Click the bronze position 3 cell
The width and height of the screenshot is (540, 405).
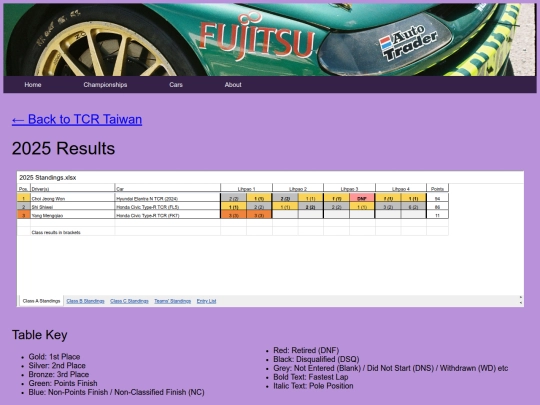pos(23,215)
